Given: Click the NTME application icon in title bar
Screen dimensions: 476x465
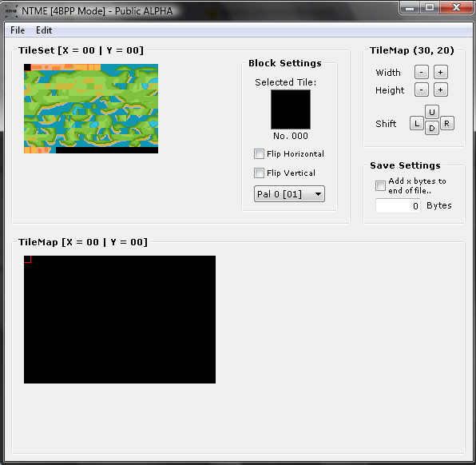Looking at the screenshot, I should [11, 11].
